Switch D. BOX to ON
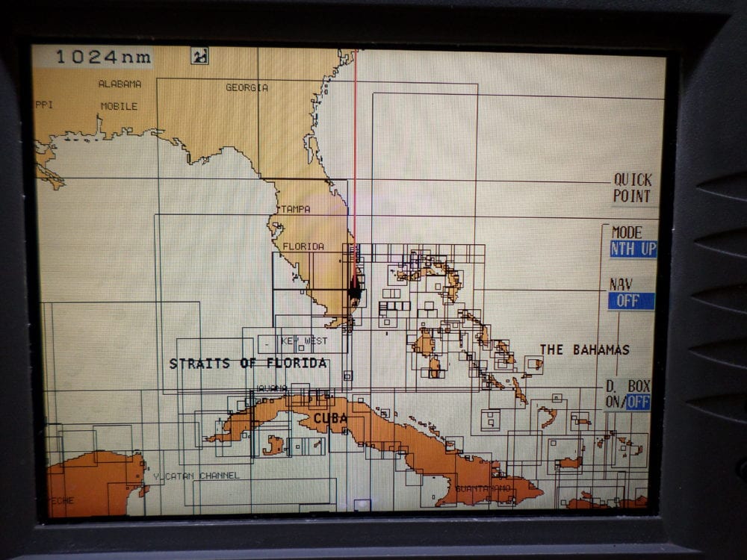 tap(613, 402)
